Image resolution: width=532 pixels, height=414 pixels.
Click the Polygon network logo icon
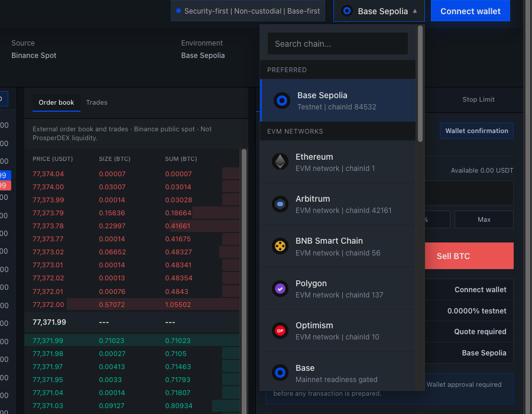[280, 289]
